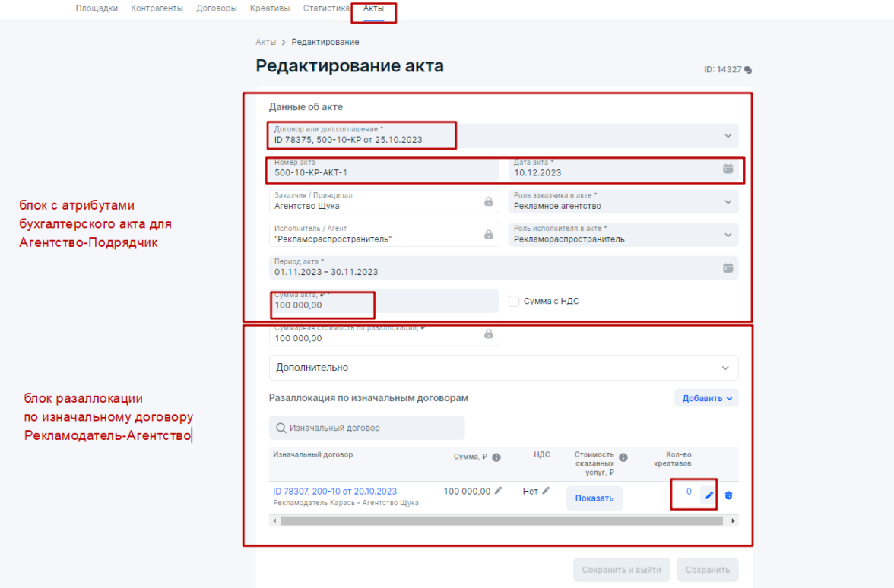Image resolution: width=894 pixels, height=588 pixels.
Task: Click the horizontal table scrollbar
Action: point(502,521)
